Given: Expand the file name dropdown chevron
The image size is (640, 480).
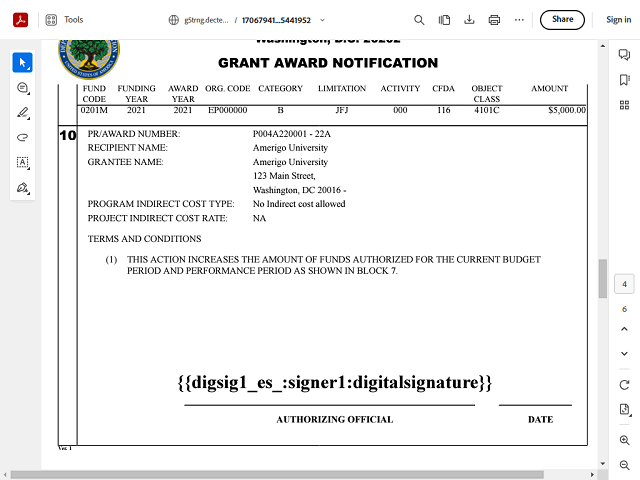Looking at the screenshot, I should click(322, 20).
